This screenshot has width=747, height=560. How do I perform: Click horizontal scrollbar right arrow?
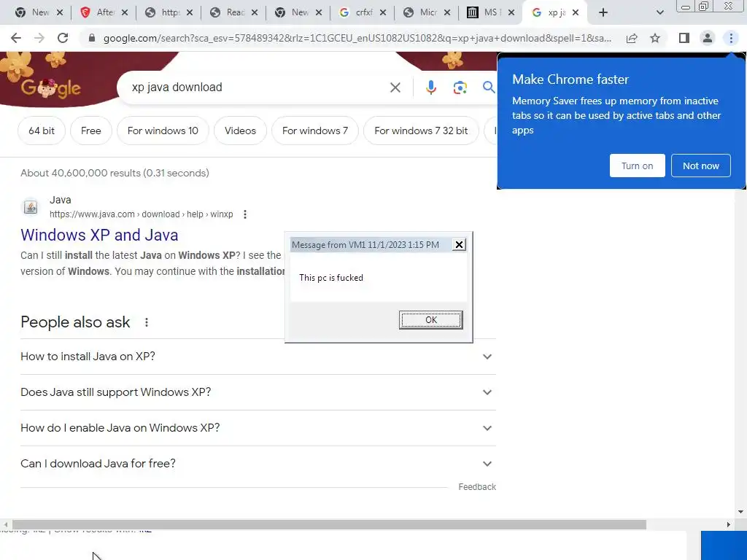pos(729,524)
